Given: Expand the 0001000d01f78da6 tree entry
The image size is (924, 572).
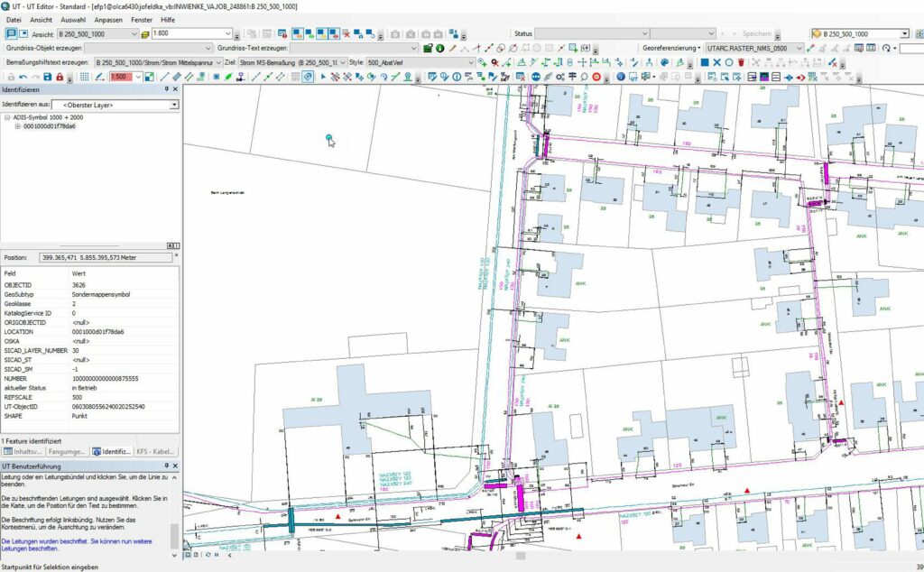Looking at the screenshot, I should coord(17,126).
